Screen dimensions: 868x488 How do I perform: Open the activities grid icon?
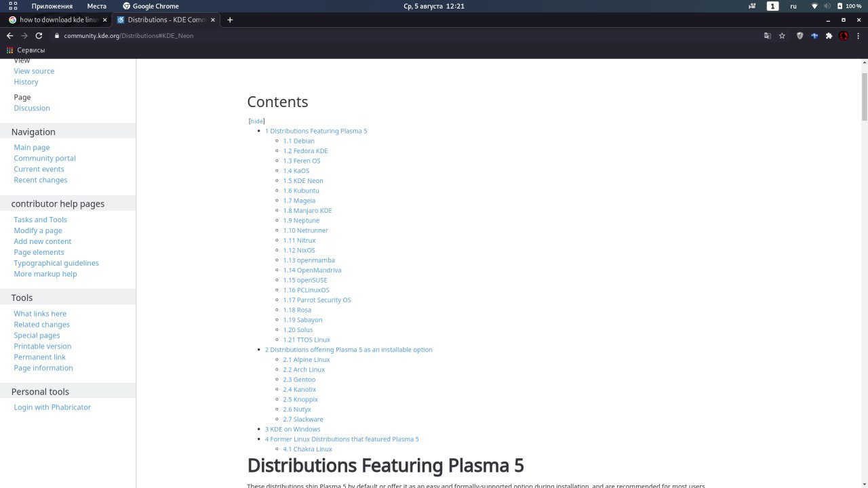14,6
